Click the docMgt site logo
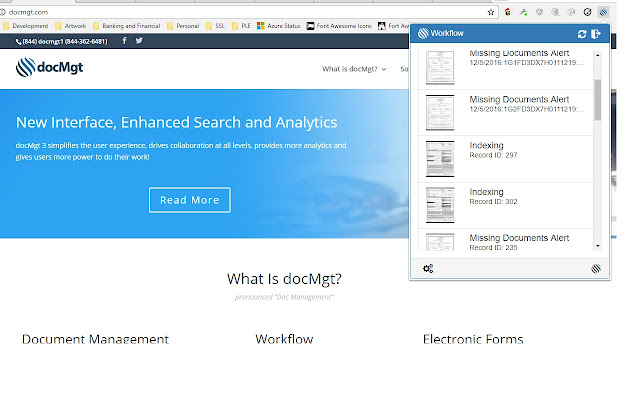640x400 pixels. pyautogui.click(x=49, y=67)
